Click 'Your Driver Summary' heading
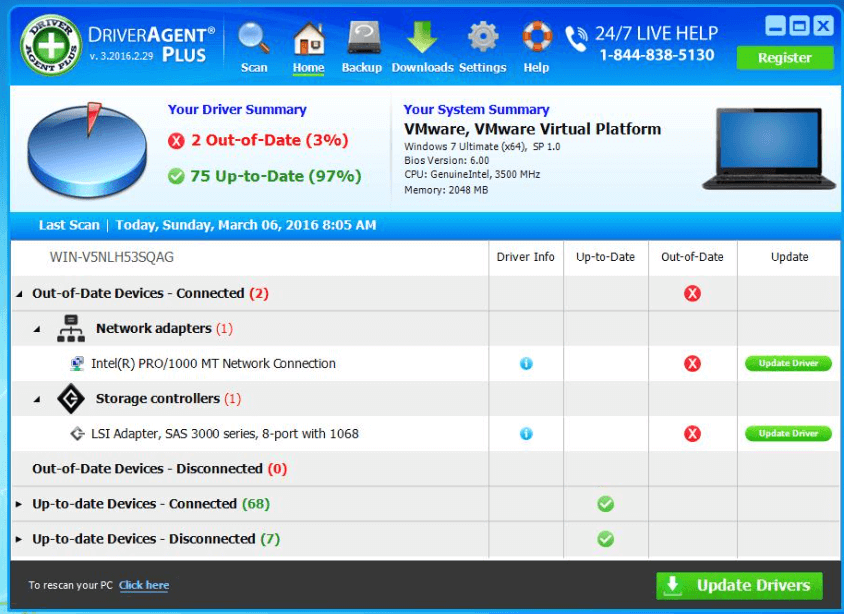The height and width of the screenshot is (615, 844). tap(237, 110)
